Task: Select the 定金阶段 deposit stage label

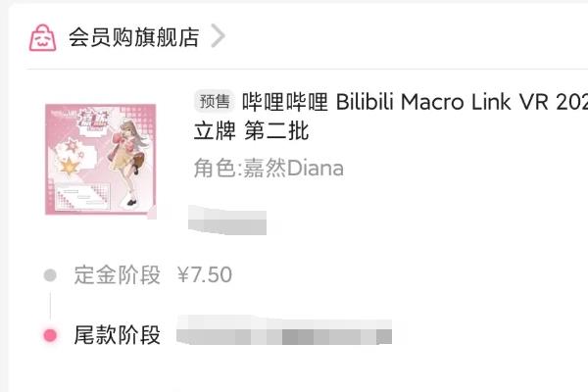Action: pyautogui.click(x=118, y=275)
